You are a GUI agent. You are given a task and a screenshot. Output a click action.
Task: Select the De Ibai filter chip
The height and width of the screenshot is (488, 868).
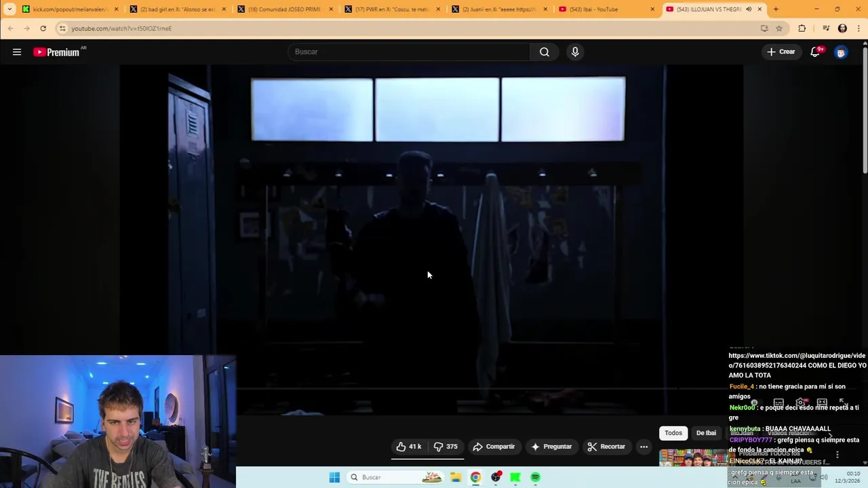click(706, 433)
